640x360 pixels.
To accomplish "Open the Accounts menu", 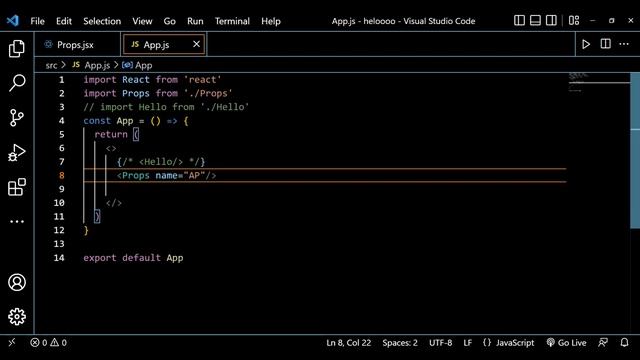I will click(x=17, y=282).
